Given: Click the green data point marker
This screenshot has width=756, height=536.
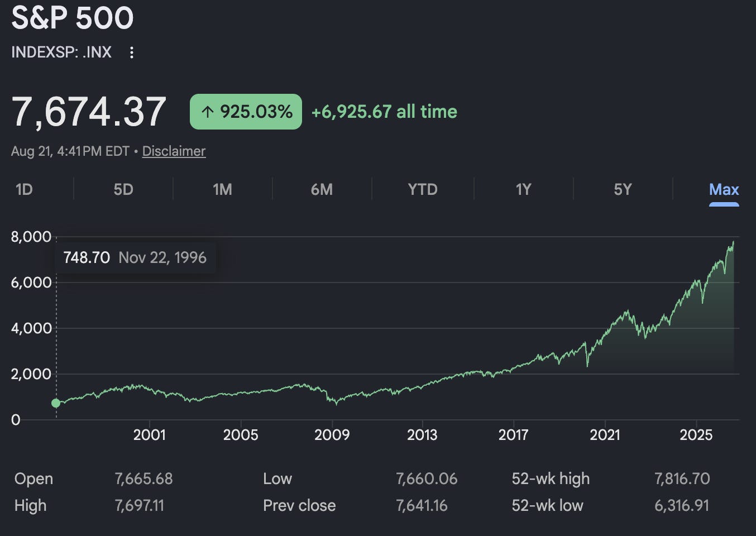Looking at the screenshot, I should tap(56, 403).
